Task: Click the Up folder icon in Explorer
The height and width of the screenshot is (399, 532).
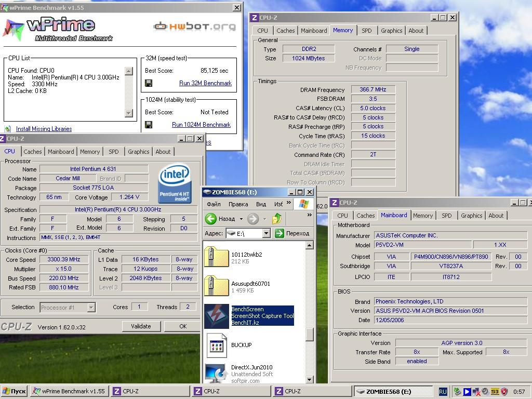Action: [277, 219]
